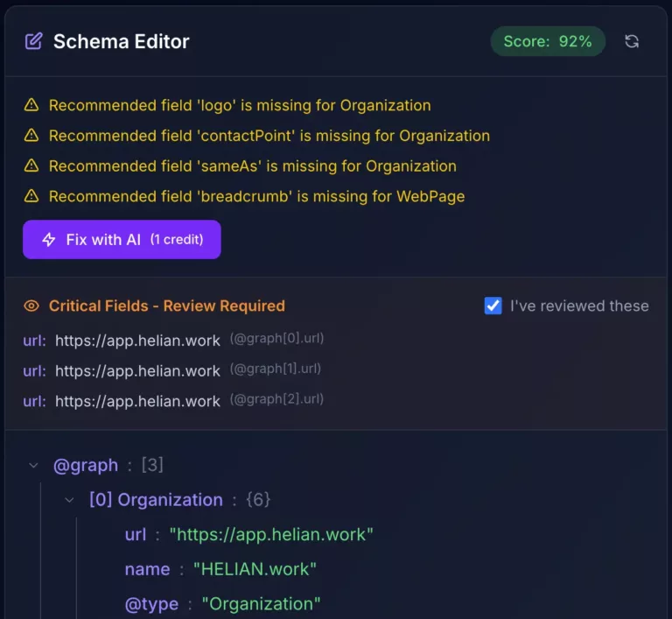Select the 'breadcrumb' missing for WebPage warning

pos(256,196)
